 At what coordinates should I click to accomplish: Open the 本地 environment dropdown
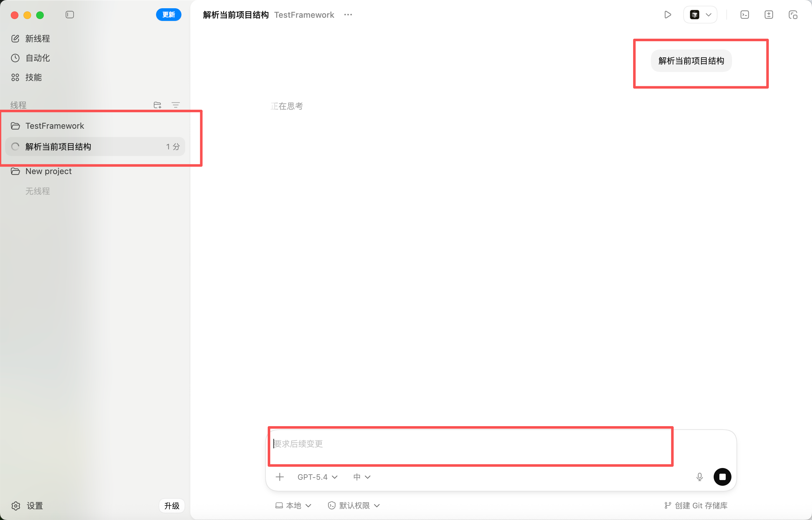coord(293,505)
